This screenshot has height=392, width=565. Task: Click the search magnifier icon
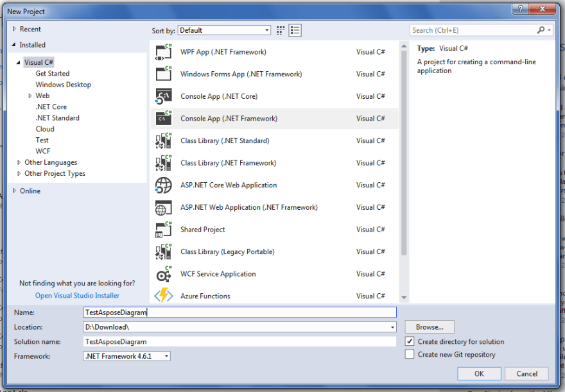(541, 30)
